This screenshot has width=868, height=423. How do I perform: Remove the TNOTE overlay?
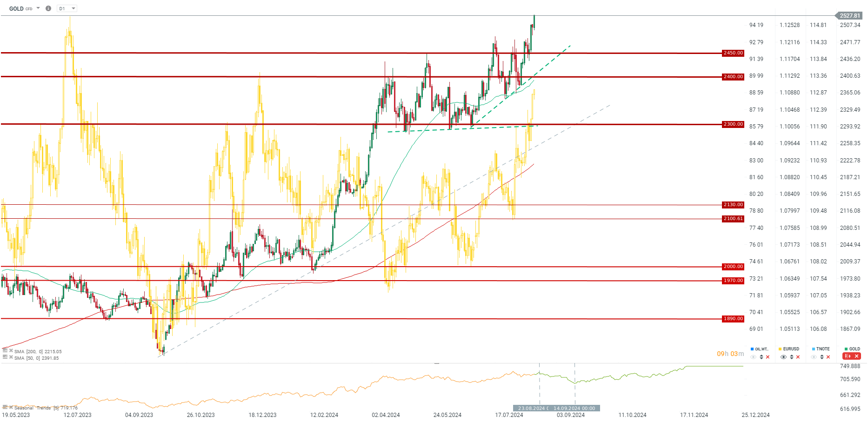click(828, 357)
